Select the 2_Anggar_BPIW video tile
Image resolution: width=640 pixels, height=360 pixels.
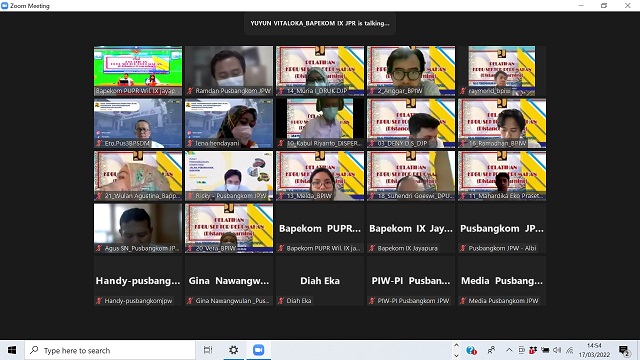(x=411, y=71)
